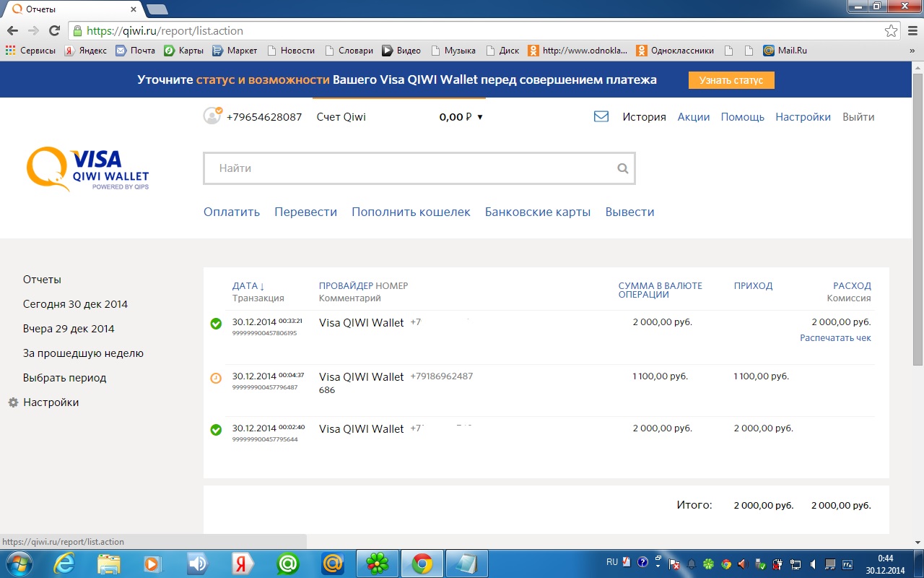Open the Одноклассники bookmark
This screenshot has width=924, height=578.
coord(675,51)
